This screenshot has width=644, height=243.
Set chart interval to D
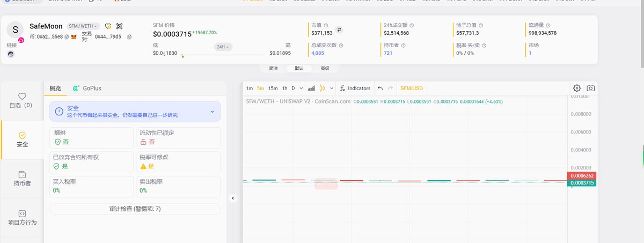pyautogui.click(x=293, y=88)
